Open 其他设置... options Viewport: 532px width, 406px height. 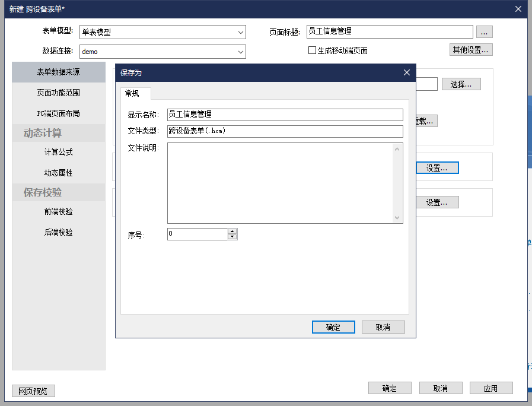click(x=470, y=50)
